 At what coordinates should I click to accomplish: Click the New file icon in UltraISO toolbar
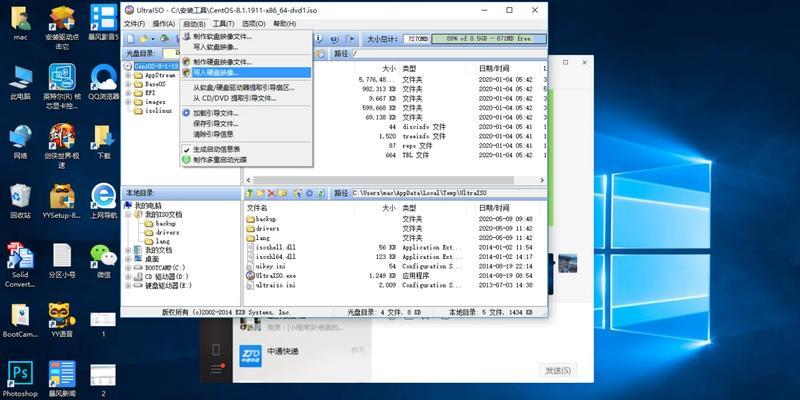[x=131, y=39]
